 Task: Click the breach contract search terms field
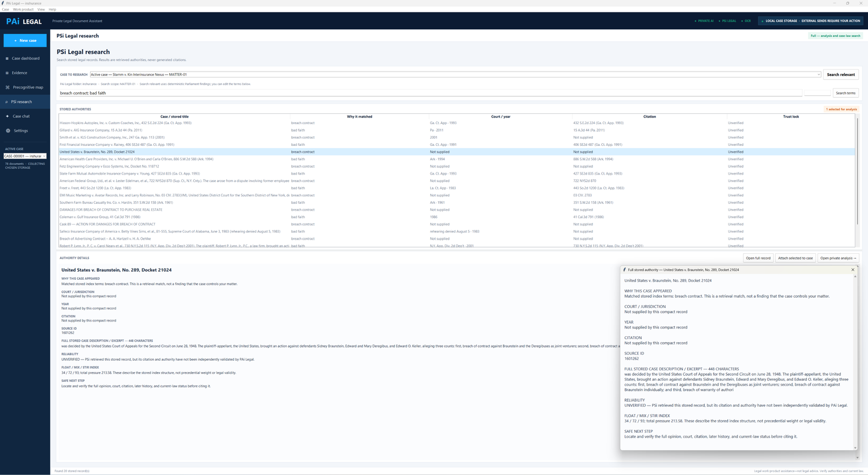click(x=430, y=93)
